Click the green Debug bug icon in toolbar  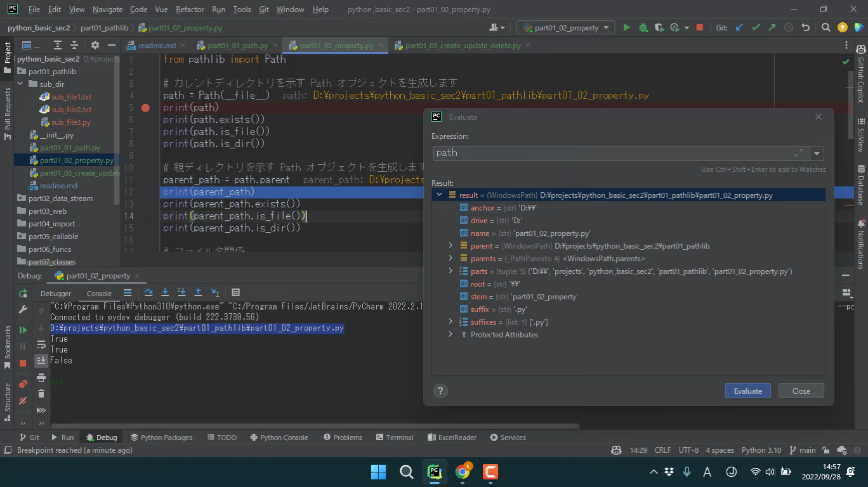point(643,28)
